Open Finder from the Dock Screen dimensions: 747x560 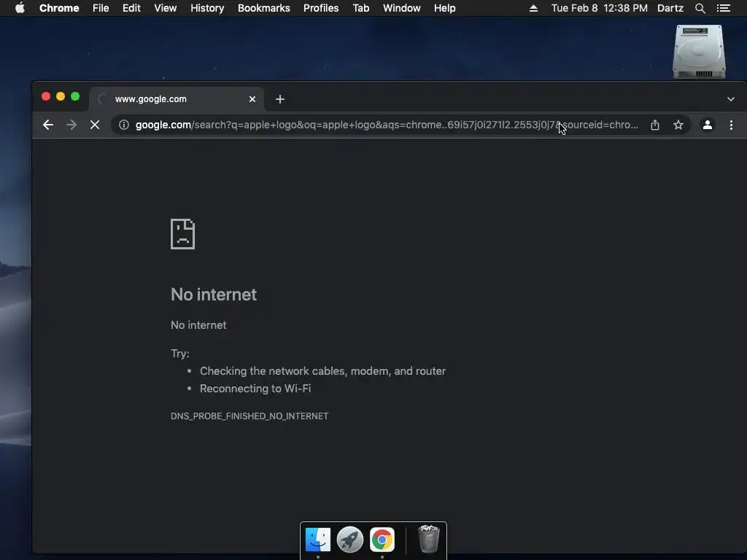coord(318,540)
